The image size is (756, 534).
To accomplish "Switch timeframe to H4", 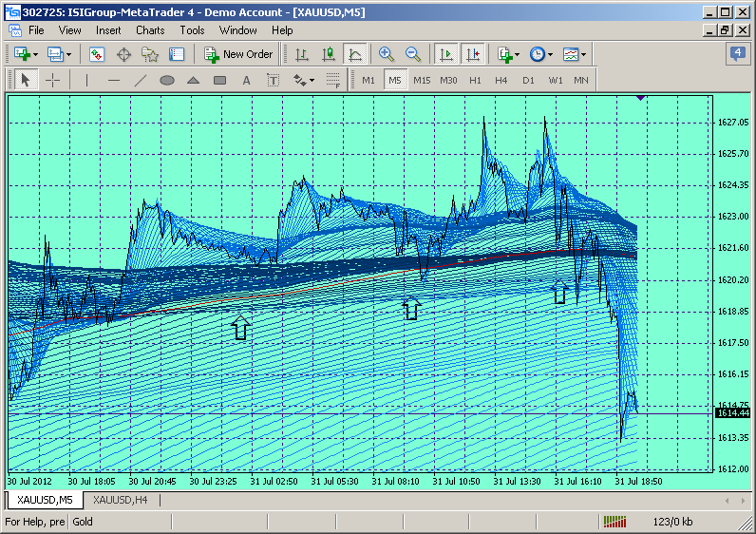I will [x=501, y=80].
